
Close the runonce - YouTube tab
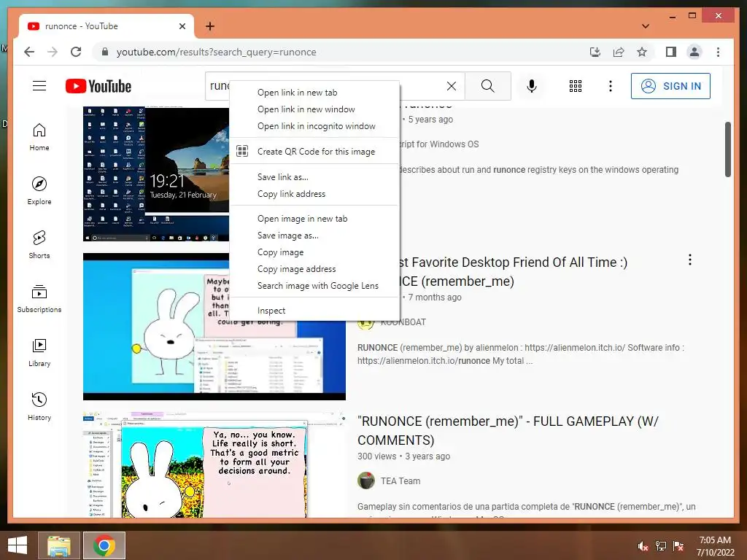click(182, 26)
